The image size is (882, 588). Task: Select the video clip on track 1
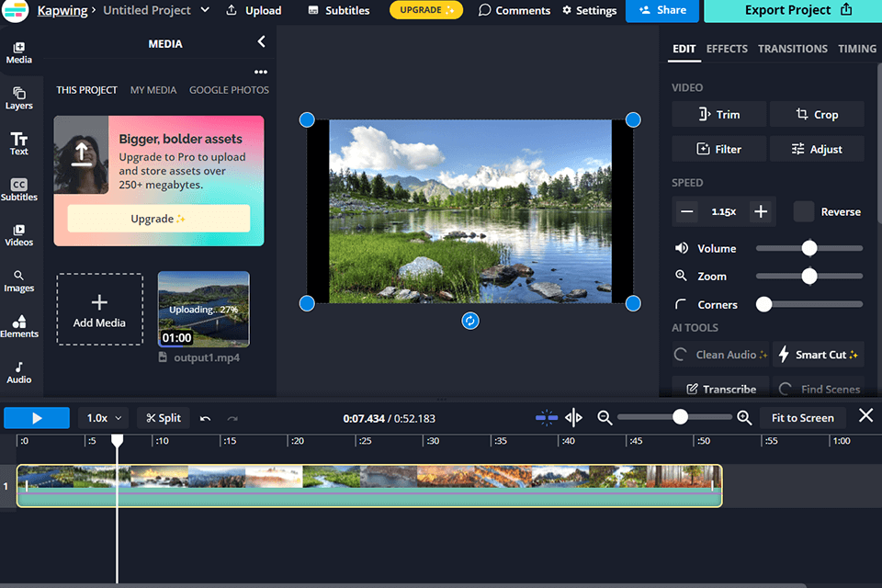pyautogui.click(x=369, y=486)
